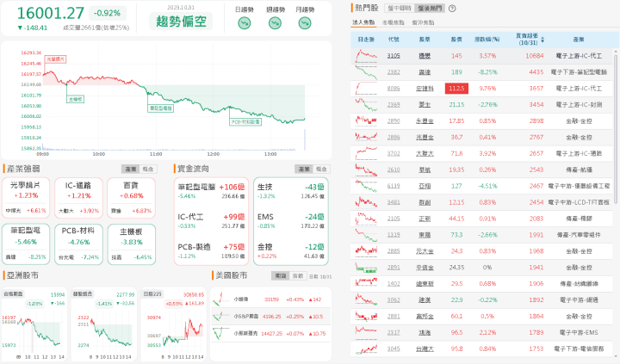Click the 漲跌幅(%) column header
This screenshot has height=364, width=620.
[487, 40]
